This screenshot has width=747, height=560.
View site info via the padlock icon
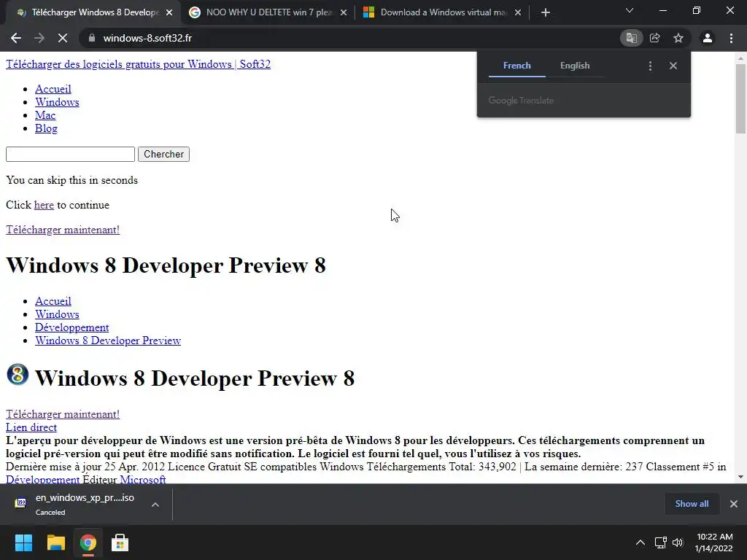coord(92,38)
